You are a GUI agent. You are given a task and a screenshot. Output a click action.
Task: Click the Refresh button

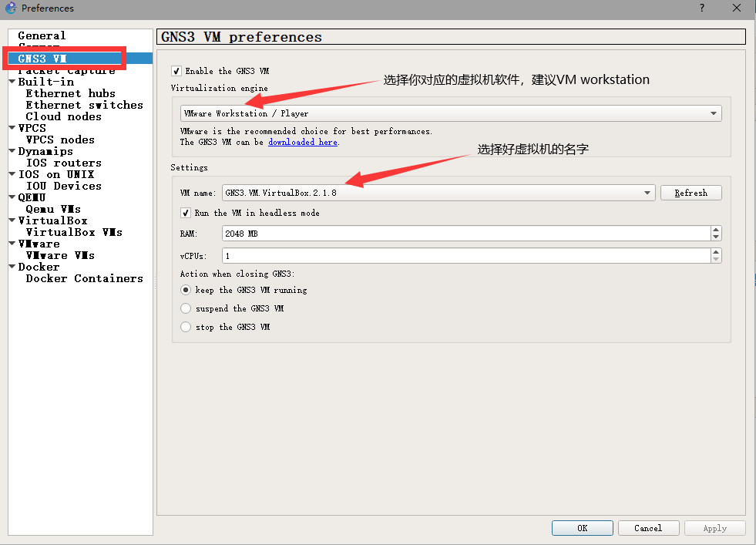click(691, 193)
